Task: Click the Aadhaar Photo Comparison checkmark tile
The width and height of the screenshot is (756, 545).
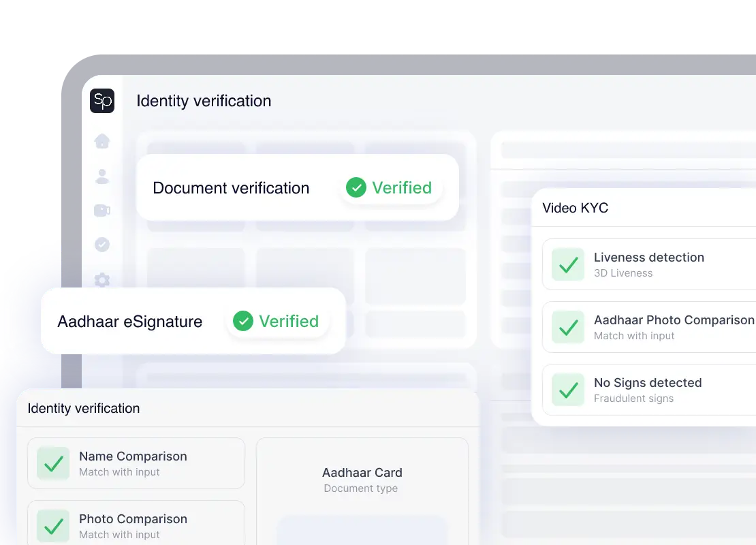Action: pos(568,327)
